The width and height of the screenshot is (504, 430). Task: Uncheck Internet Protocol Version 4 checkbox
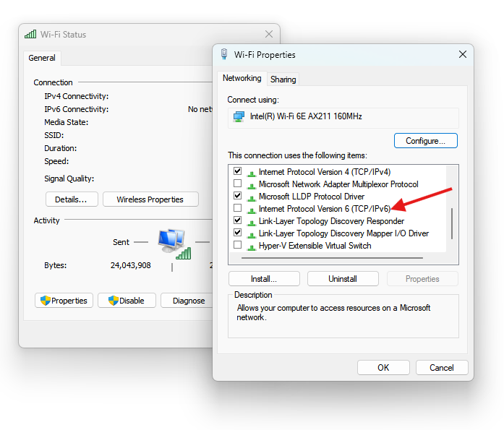[237, 172]
